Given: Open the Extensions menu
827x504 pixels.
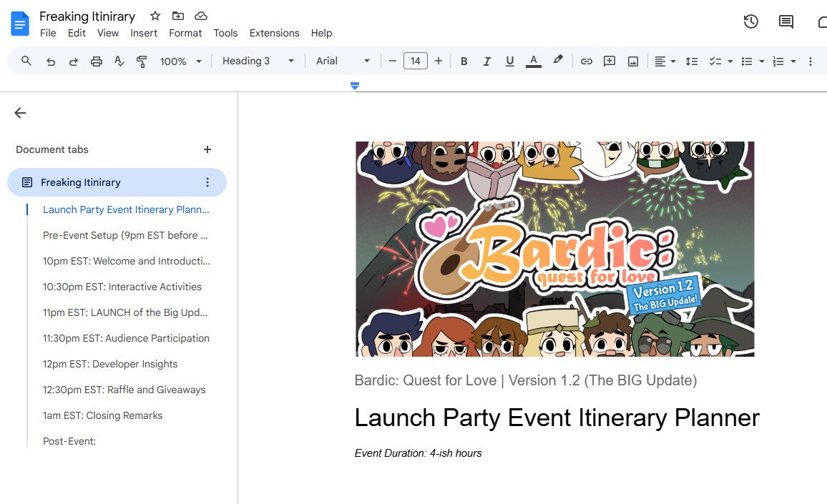Looking at the screenshot, I should 274,33.
